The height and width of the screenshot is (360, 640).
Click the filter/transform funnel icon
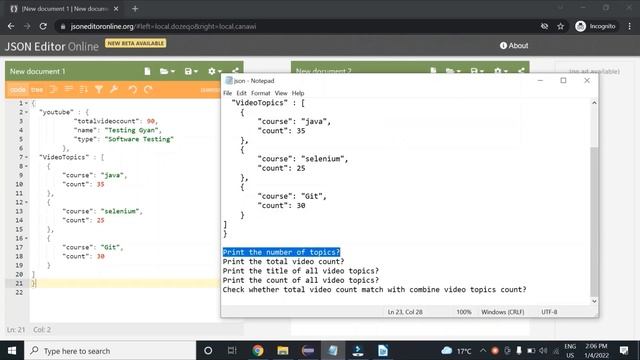(99, 89)
